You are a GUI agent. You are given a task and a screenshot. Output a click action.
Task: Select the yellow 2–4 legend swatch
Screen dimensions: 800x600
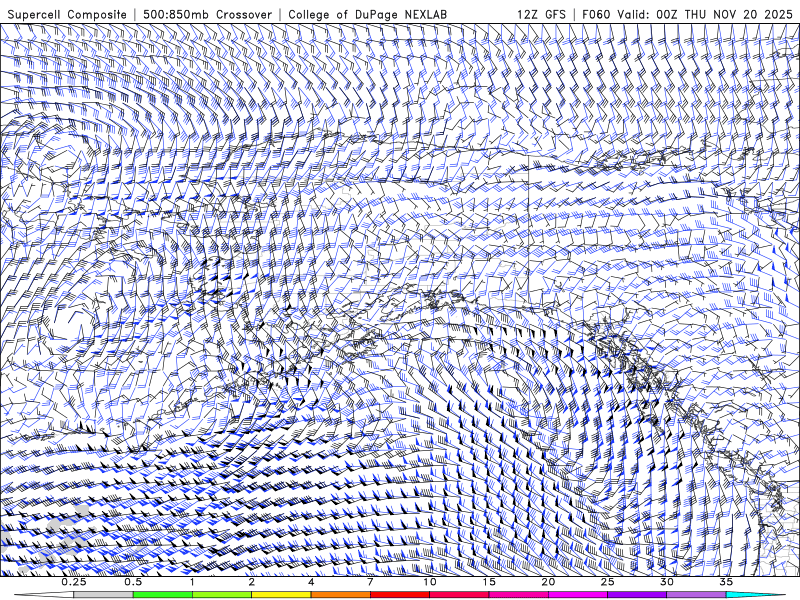(281, 595)
